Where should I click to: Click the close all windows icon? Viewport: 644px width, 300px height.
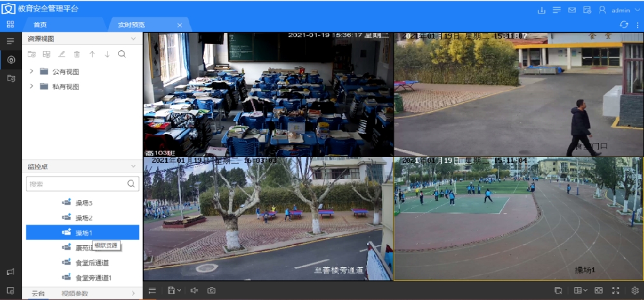tap(558, 290)
